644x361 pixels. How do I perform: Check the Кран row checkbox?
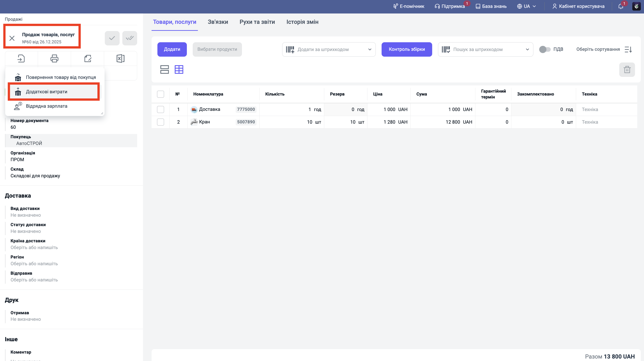click(161, 122)
